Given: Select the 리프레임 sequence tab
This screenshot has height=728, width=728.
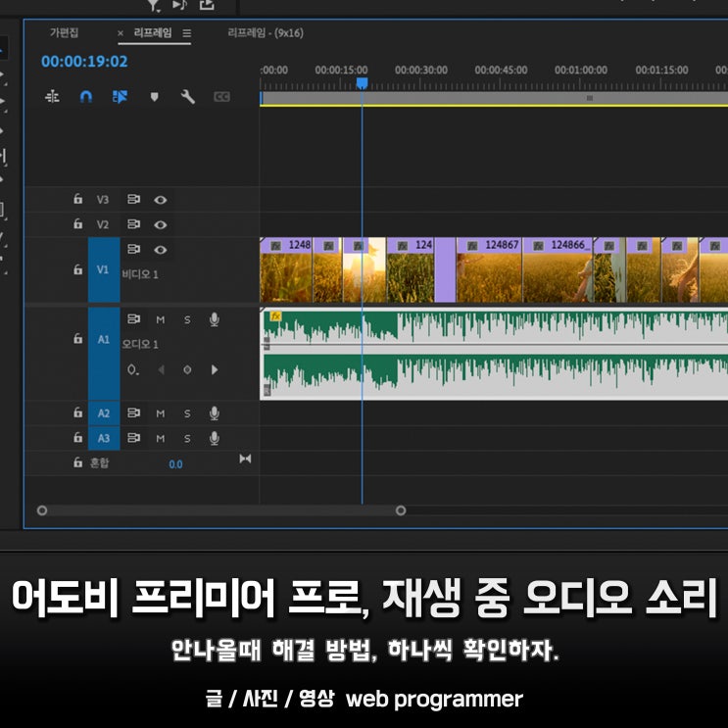Looking at the screenshot, I should pos(153,32).
